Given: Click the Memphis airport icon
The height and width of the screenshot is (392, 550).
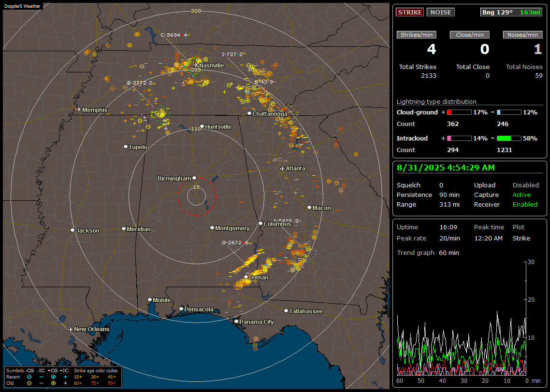Looking at the screenshot, I should point(79,109).
